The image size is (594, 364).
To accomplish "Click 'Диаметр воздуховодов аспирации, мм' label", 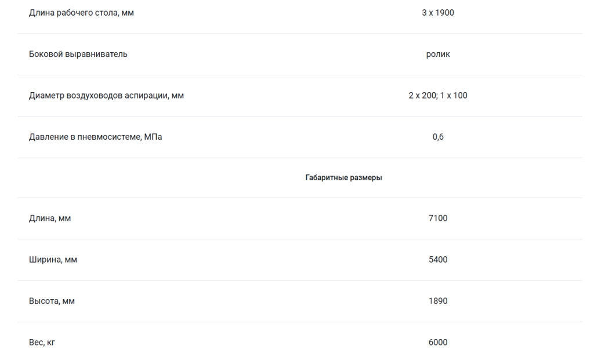I will coord(106,96).
